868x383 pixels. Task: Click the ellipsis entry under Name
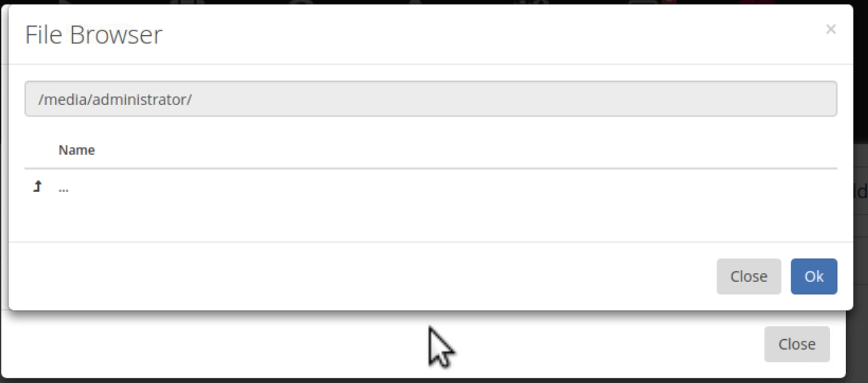pos(63,188)
